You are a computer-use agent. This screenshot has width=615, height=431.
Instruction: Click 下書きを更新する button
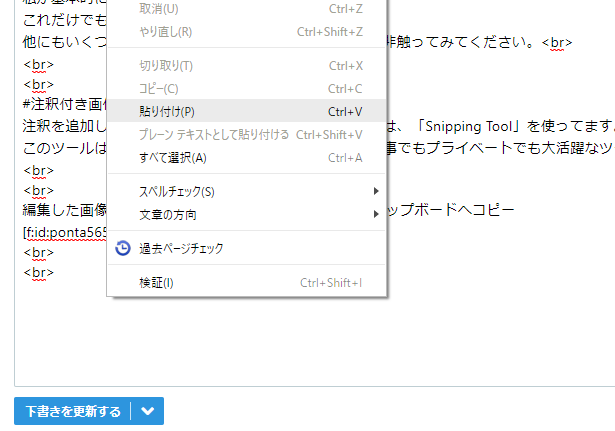pos(73,411)
